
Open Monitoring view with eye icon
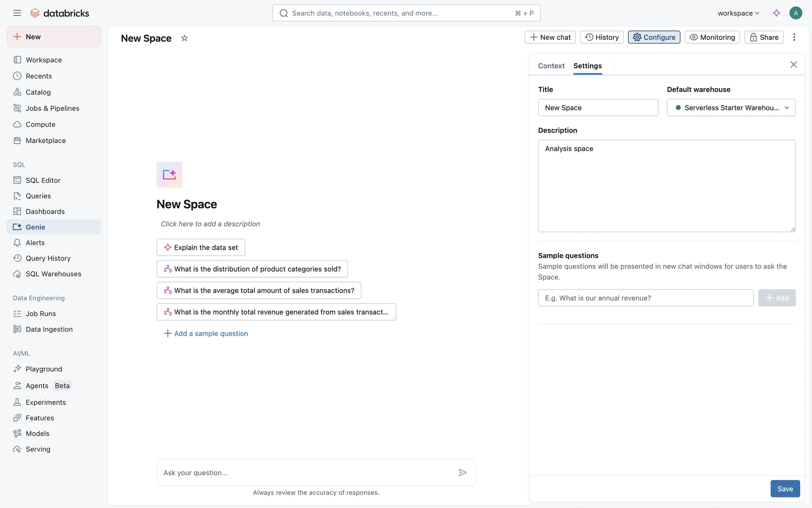(x=712, y=37)
